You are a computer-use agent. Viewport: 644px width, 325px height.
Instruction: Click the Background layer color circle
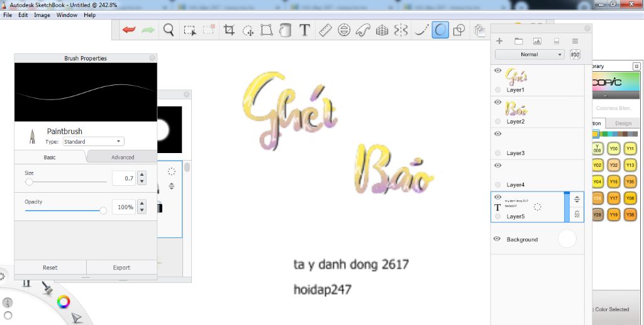pyautogui.click(x=567, y=239)
